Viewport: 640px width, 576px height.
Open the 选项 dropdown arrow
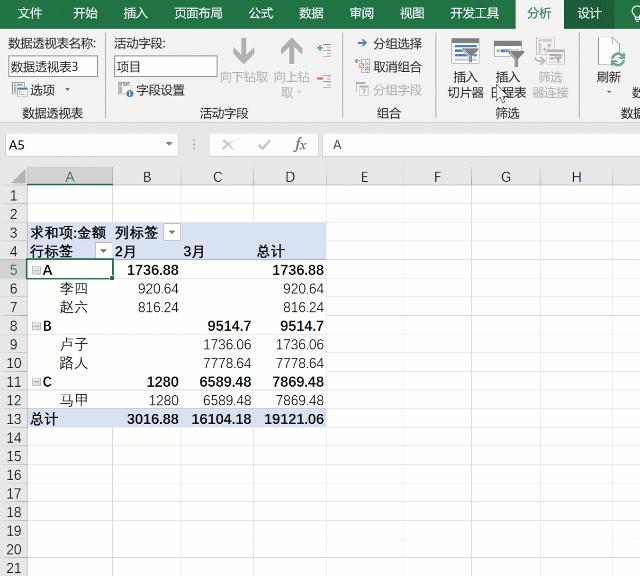(67, 89)
